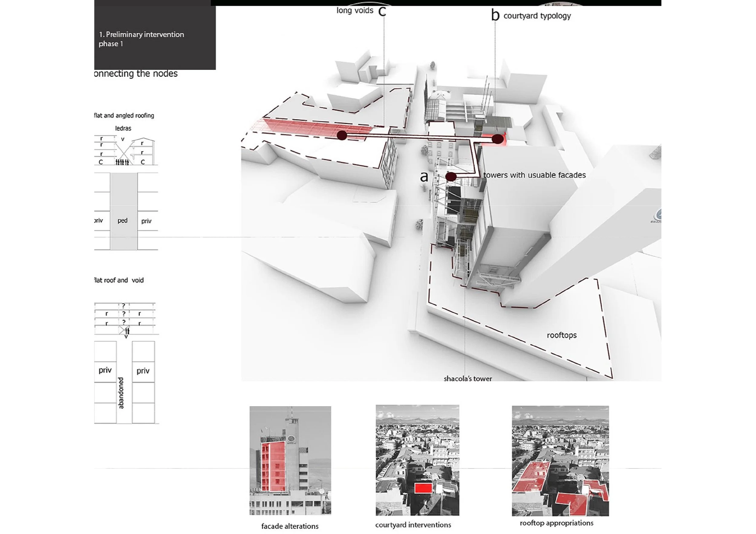The height and width of the screenshot is (534, 756).
Task: Click the 'shacola's tower' caption
Action: (468, 379)
